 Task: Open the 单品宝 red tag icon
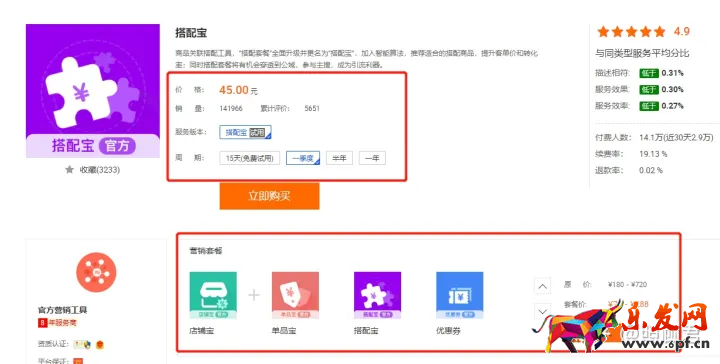click(295, 295)
